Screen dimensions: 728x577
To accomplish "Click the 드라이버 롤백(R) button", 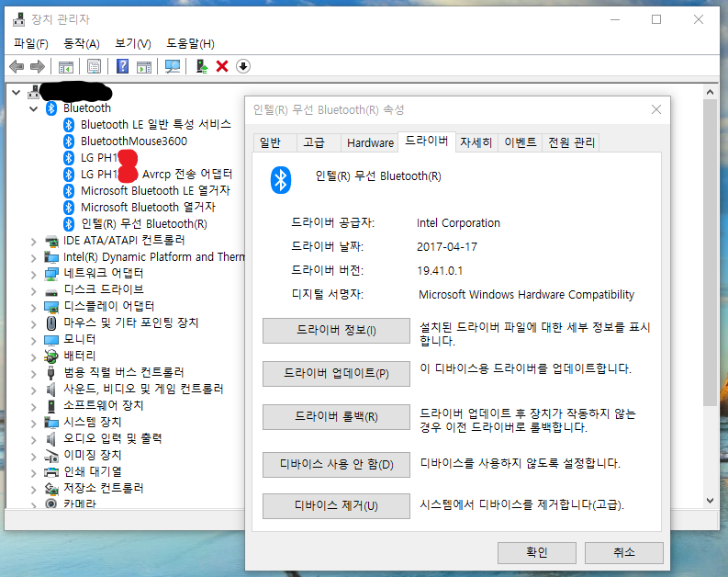I will coord(336,417).
